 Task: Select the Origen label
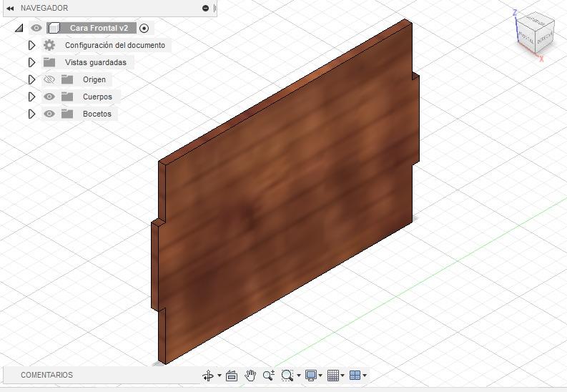click(x=94, y=79)
